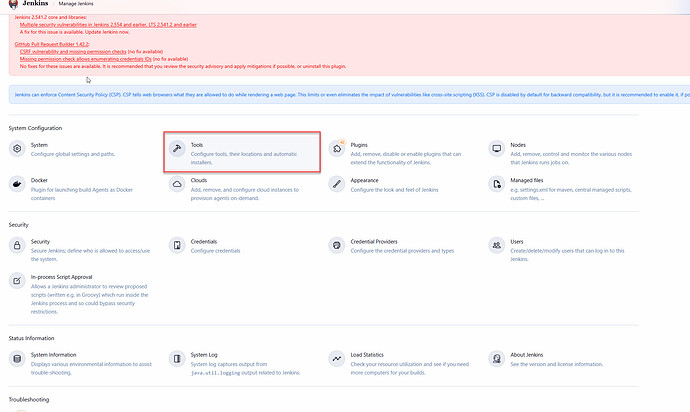Viewport: 690px width, 412px height.
Task: Open the Docker title link
Action: click(39, 180)
